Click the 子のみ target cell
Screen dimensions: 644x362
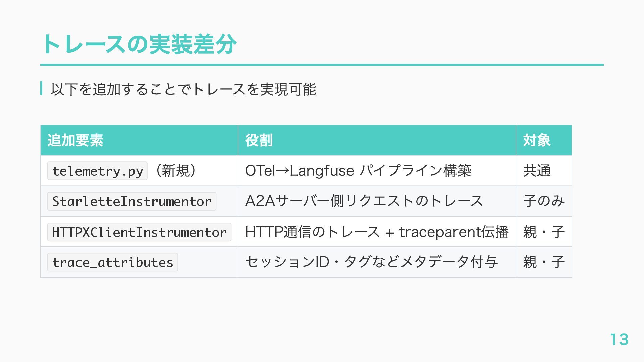pyautogui.click(x=544, y=201)
